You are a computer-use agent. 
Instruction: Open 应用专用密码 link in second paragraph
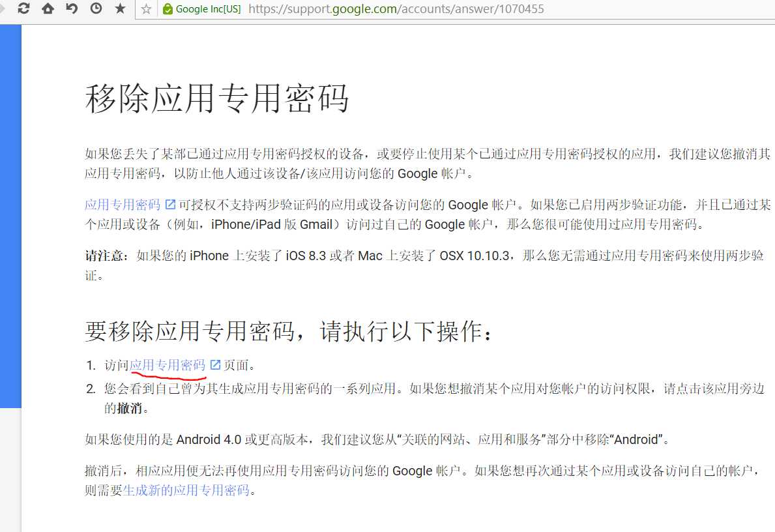tap(123, 205)
